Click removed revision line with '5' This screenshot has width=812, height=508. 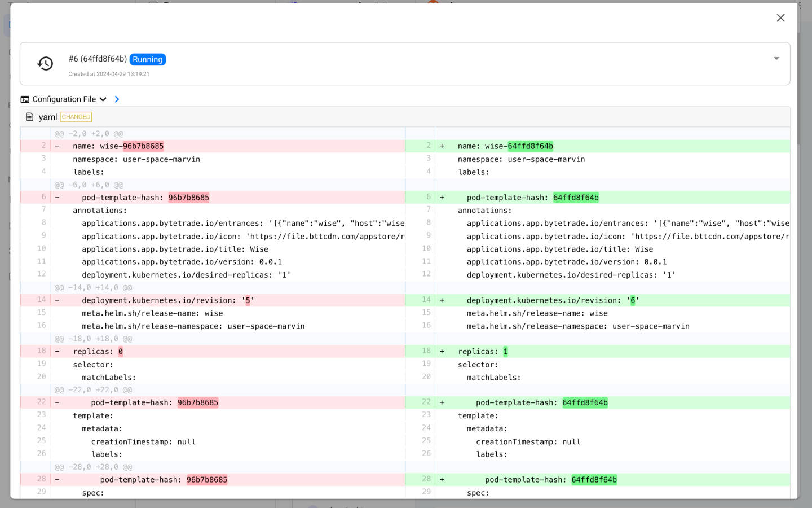pos(213,300)
